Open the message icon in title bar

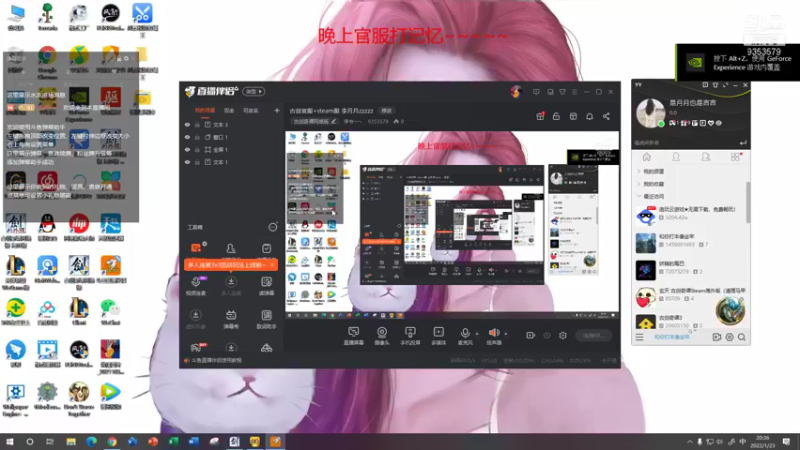[536, 92]
